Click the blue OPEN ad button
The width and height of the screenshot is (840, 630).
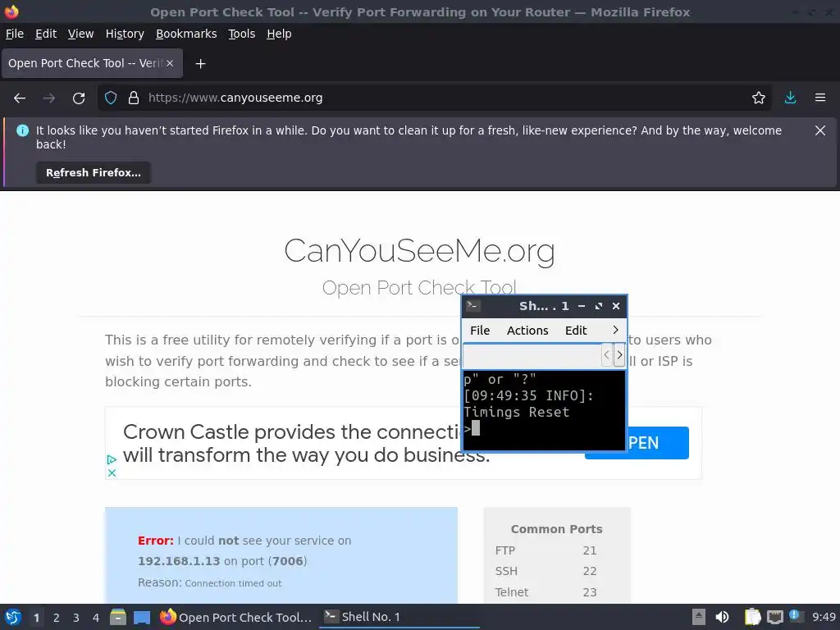coord(657,443)
